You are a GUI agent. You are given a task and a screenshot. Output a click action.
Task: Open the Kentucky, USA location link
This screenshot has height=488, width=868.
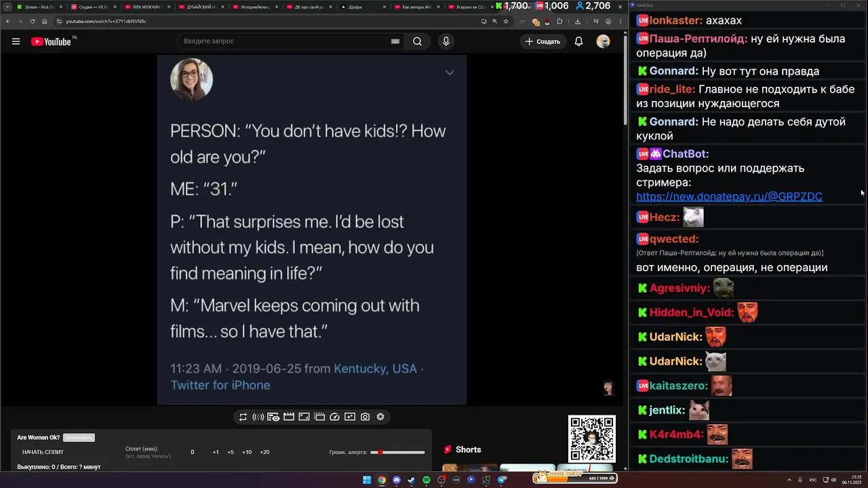click(x=375, y=369)
